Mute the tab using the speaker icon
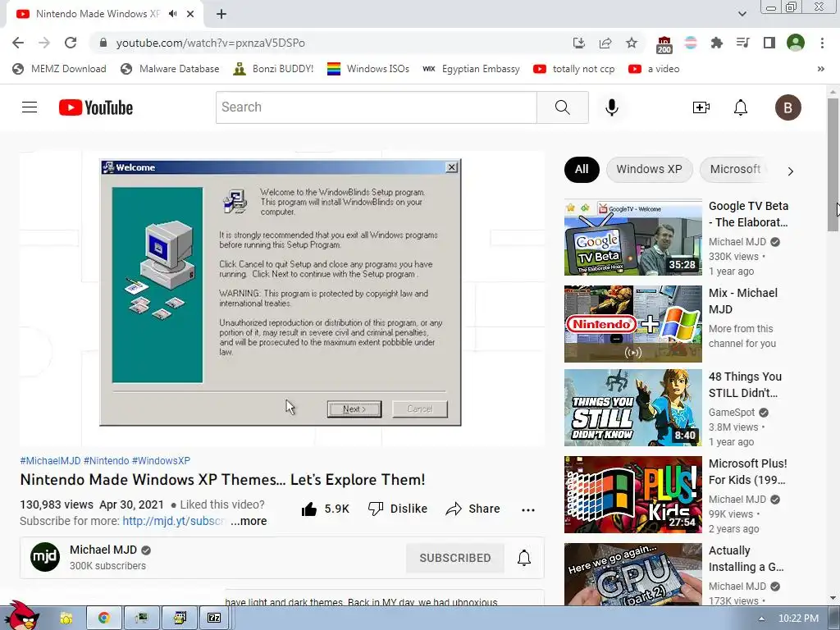 [172, 14]
